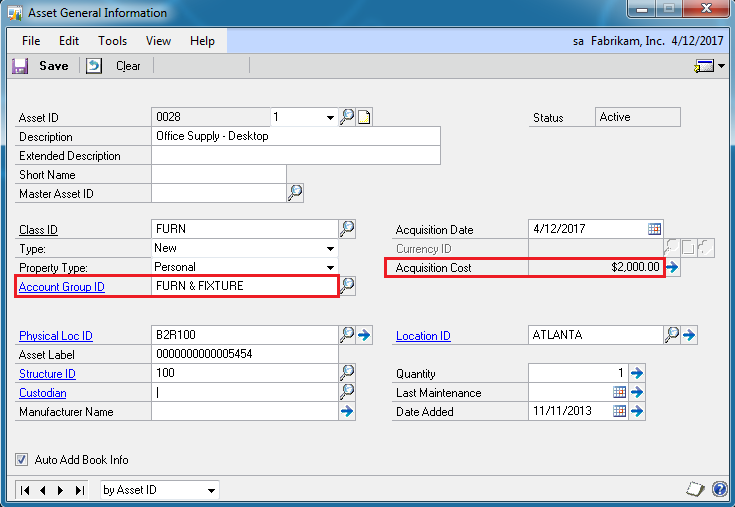
Task: Open Class ID lookup magnifier
Action: pos(347,229)
